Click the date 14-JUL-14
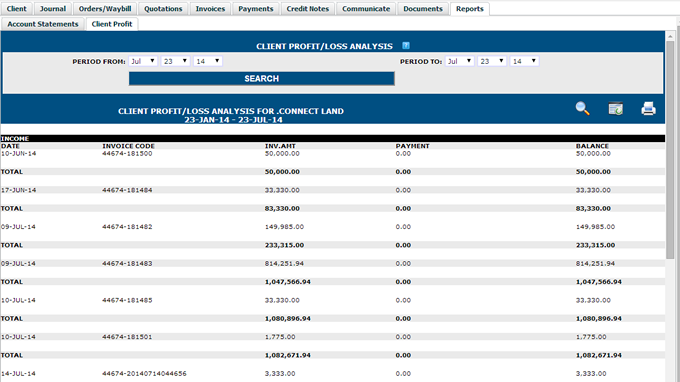This screenshot has height=382, width=680. pyautogui.click(x=18, y=373)
